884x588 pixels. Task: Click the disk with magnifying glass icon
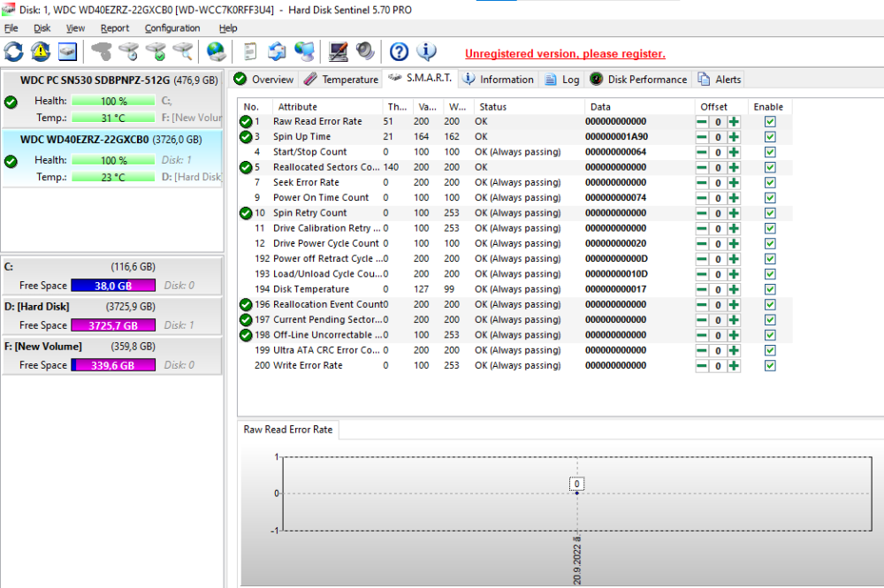point(183,51)
